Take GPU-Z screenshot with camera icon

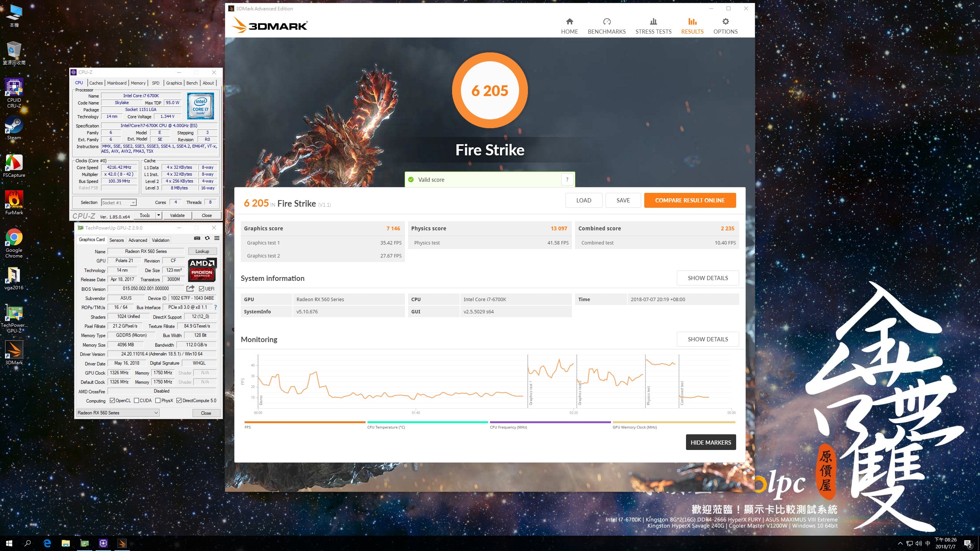[197, 238]
